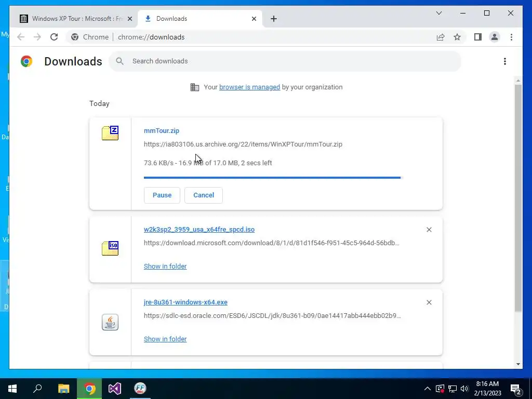Close the Downloads tab
Viewport: 532px width, 399px height.
point(254,19)
